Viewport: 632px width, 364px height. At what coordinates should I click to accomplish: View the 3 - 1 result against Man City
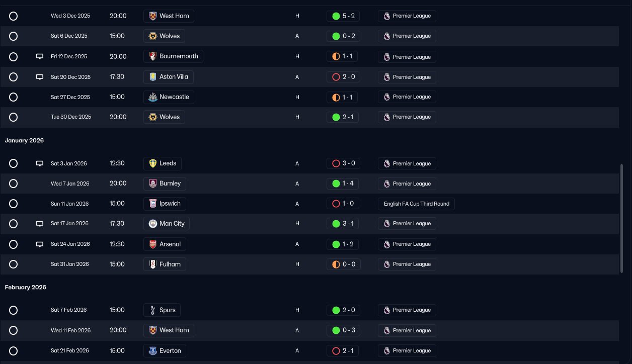point(343,224)
